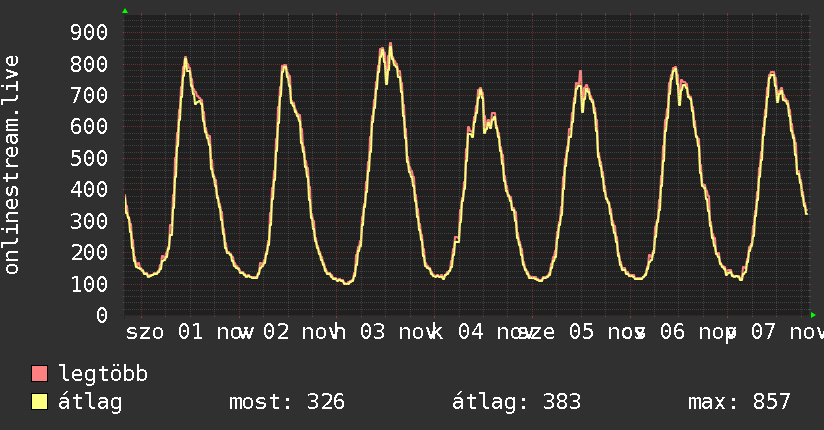
Task: Click the green arrow atop the y-axis
Action: [x=125, y=11]
